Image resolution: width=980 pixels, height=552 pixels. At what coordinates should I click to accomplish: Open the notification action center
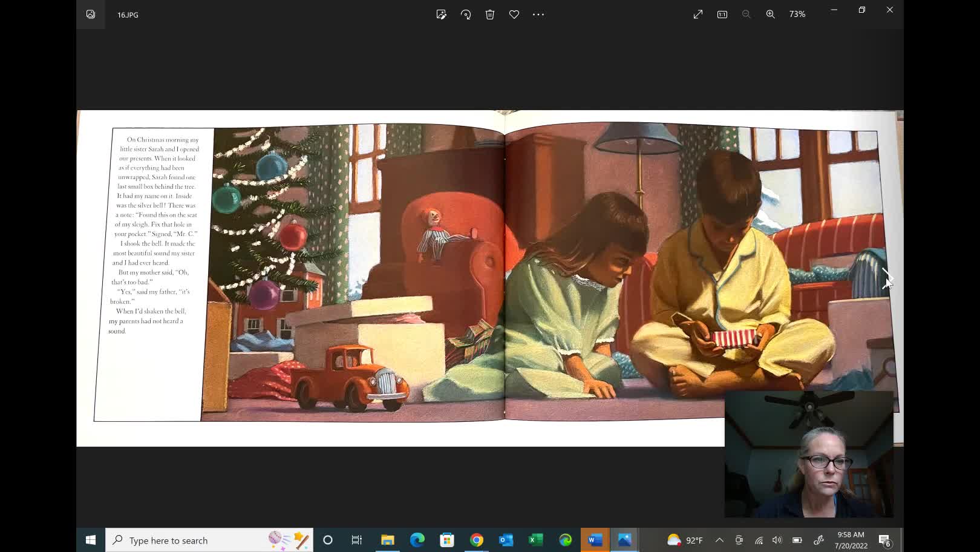coord(885,540)
